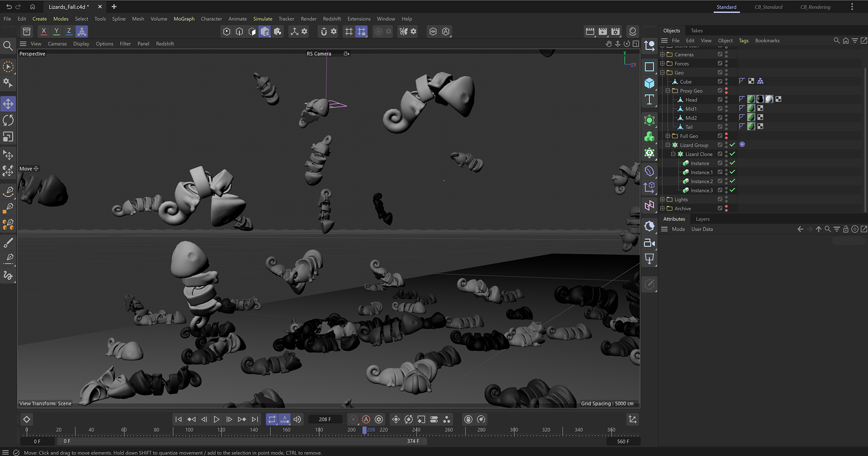868x456 pixels.
Task: Jump to the next keyframe
Action: [242, 419]
